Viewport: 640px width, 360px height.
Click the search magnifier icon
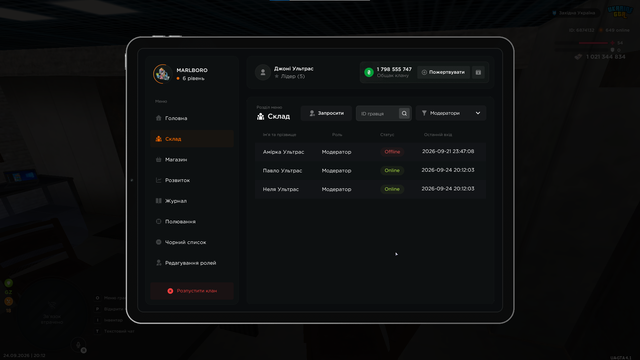[404, 113]
